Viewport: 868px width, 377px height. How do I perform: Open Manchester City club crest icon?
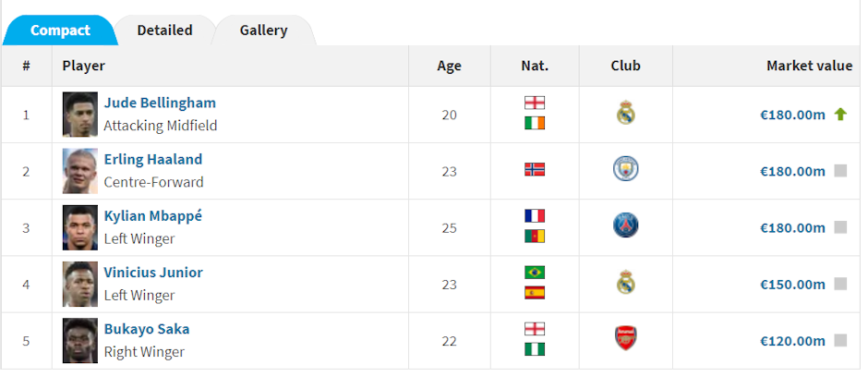click(625, 169)
